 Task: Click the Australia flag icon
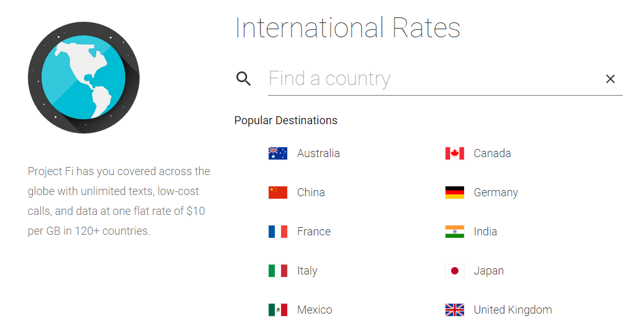(x=278, y=153)
